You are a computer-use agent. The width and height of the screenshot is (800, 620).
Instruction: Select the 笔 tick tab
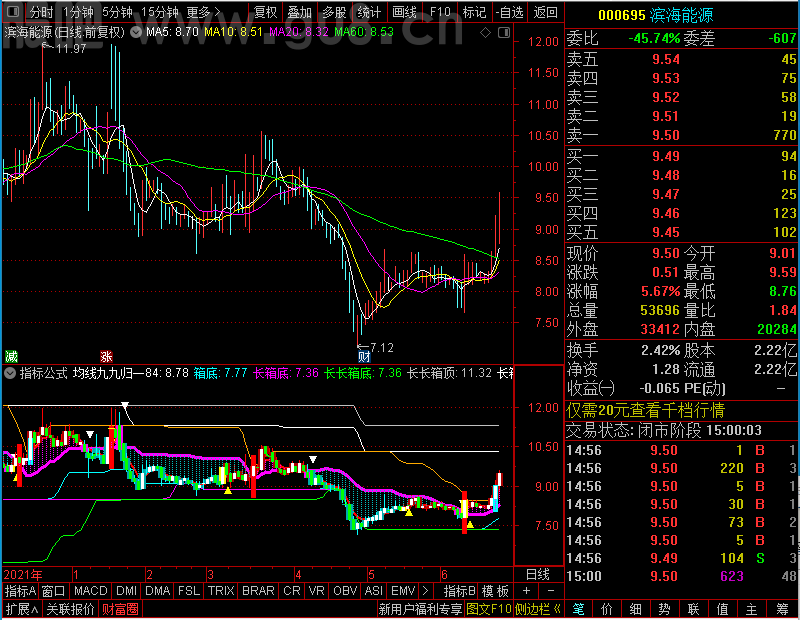(x=578, y=609)
